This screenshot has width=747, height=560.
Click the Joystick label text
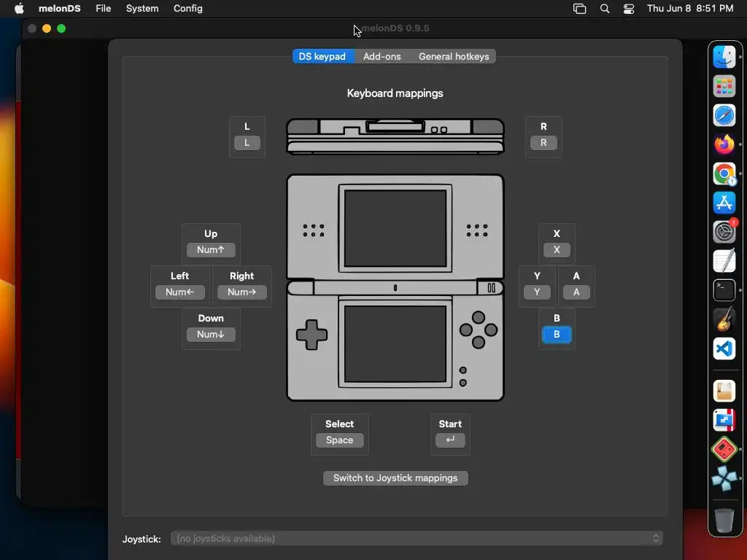(x=142, y=539)
